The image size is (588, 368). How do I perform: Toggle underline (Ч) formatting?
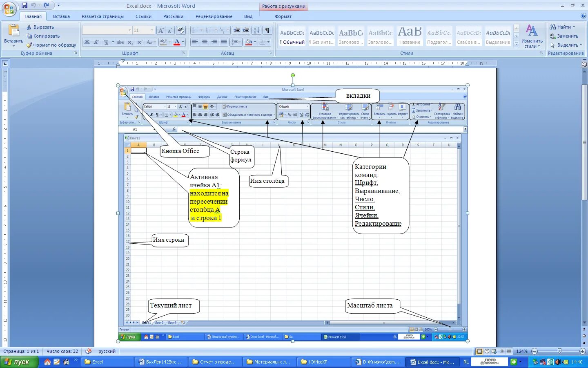pyautogui.click(x=106, y=42)
